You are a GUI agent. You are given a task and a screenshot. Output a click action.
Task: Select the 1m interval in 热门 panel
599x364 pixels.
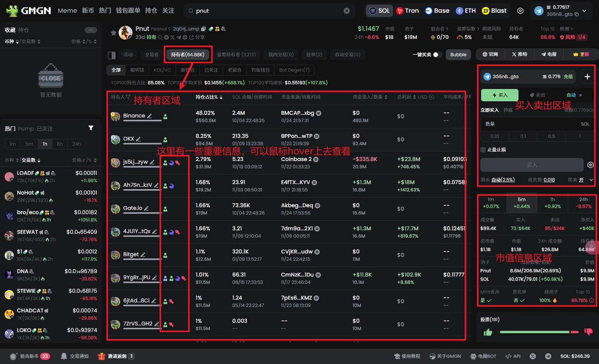pyautogui.click(x=13, y=144)
